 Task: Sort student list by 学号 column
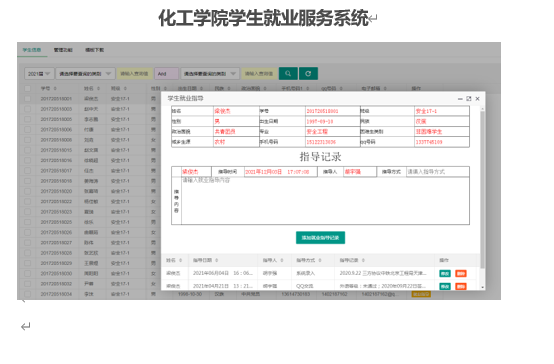click(x=48, y=88)
